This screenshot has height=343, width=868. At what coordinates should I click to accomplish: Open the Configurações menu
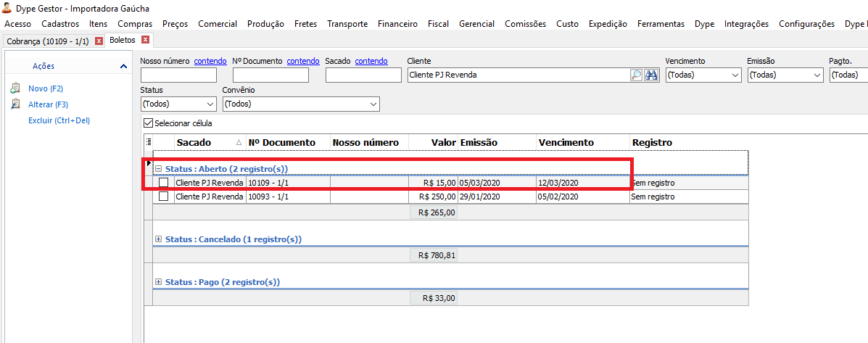806,24
